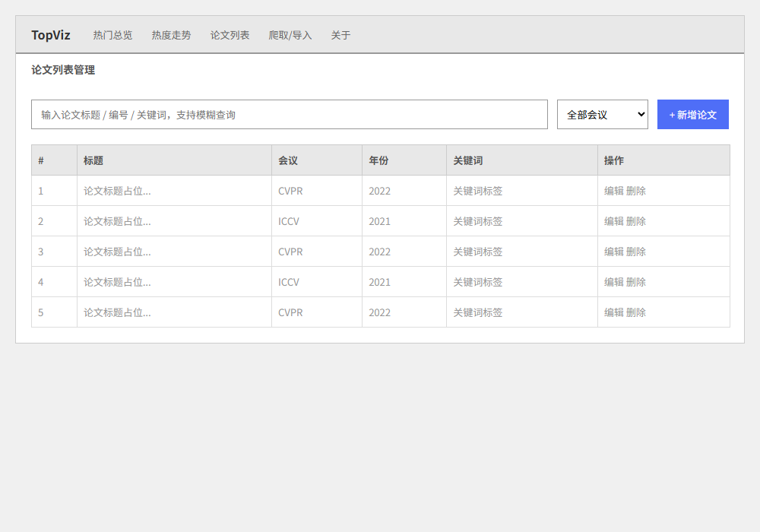Remove row 4 paper via 删除
Viewport: 760px width, 532px height.
pos(636,282)
